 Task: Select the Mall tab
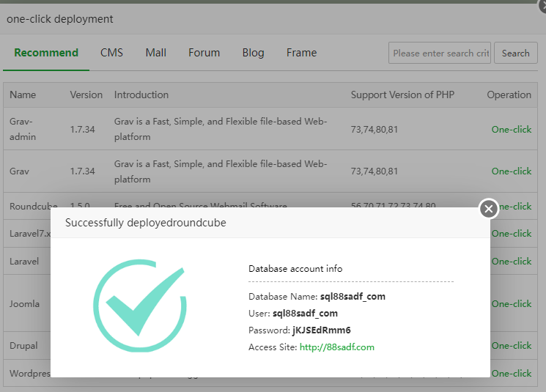pyautogui.click(x=155, y=53)
